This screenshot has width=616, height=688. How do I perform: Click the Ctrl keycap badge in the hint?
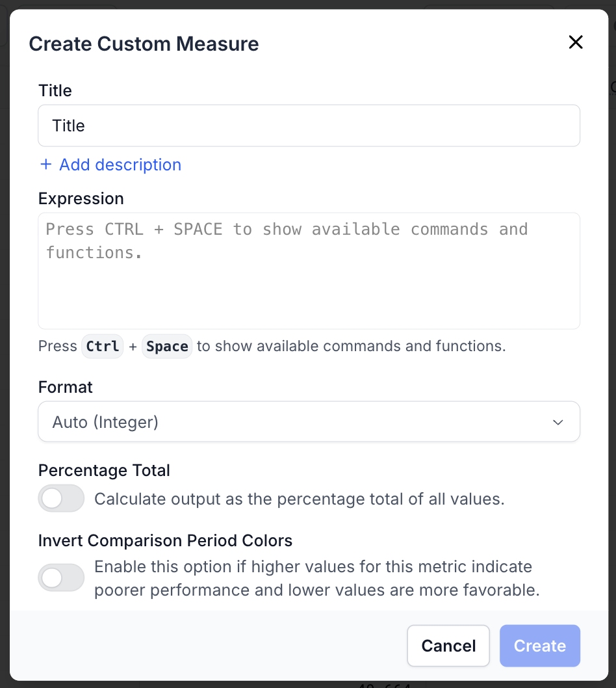102,346
